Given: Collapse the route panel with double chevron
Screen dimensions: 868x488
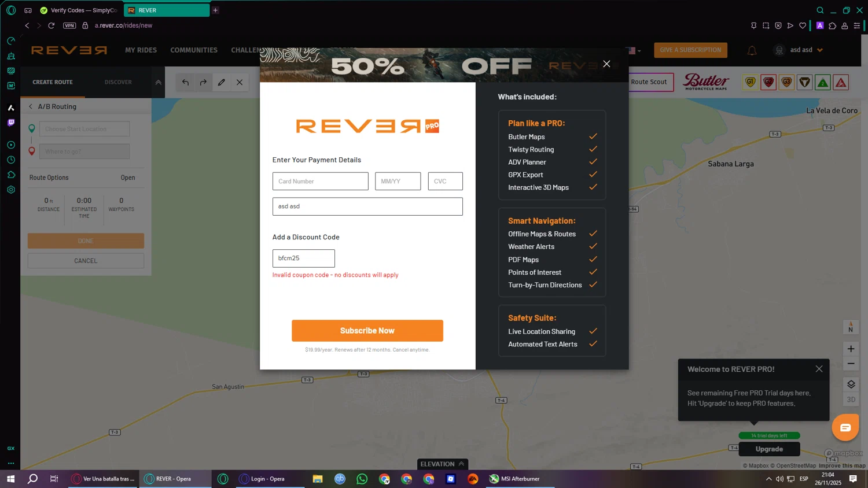Looking at the screenshot, I should pyautogui.click(x=158, y=82).
